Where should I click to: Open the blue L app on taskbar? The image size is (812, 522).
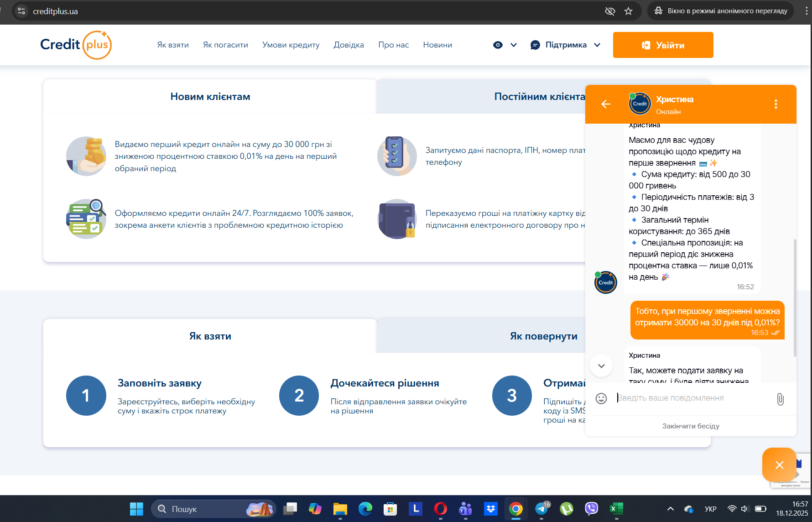click(x=416, y=509)
